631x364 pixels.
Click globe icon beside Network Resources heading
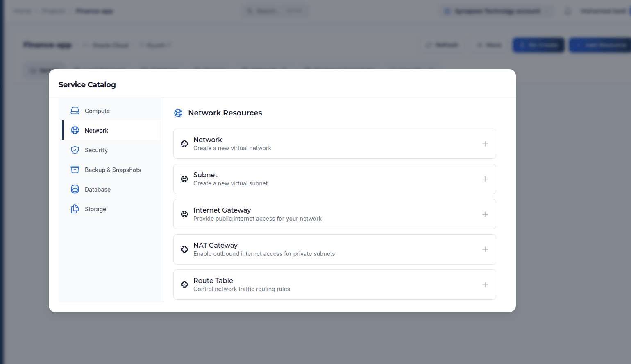click(x=178, y=113)
